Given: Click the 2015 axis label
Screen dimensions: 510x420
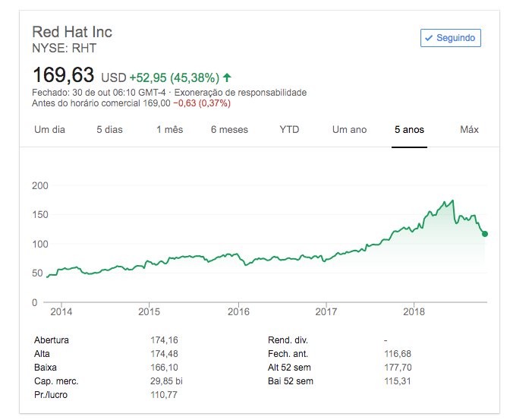Looking at the screenshot, I should coord(149,311).
